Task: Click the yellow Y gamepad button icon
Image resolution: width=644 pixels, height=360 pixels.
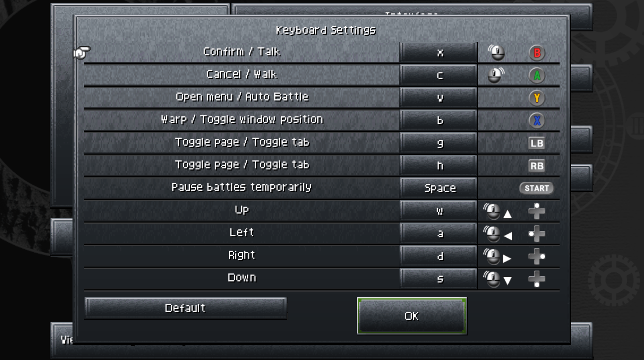Action: [x=536, y=98]
